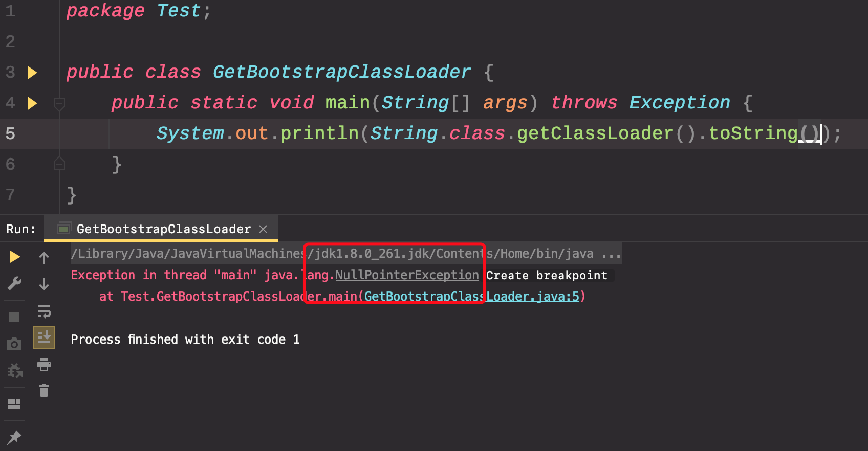This screenshot has width=868, height=451.
Task: Click line number 5 in the gutter
Action: pos(10,134)
